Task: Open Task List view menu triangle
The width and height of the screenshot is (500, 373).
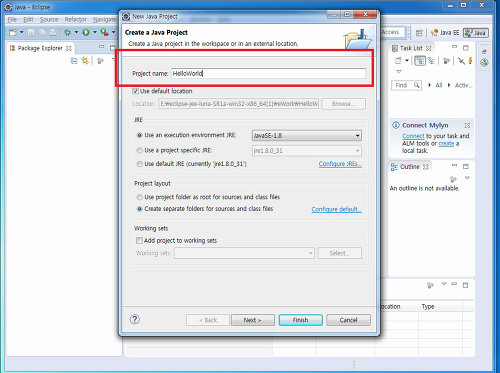Action: tap(399, 71)
